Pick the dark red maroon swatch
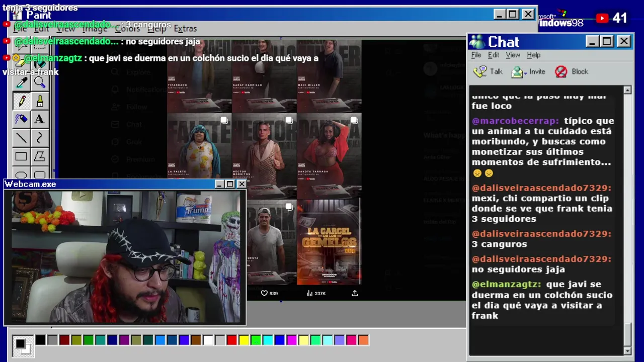The height and width of the screenshot is (362, 644). (x=64, y=340)
